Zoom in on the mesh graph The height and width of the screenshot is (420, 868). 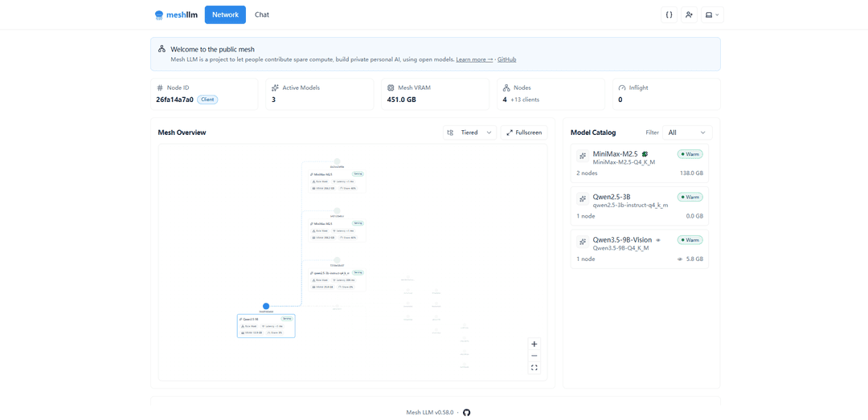[x=534, y=345]
